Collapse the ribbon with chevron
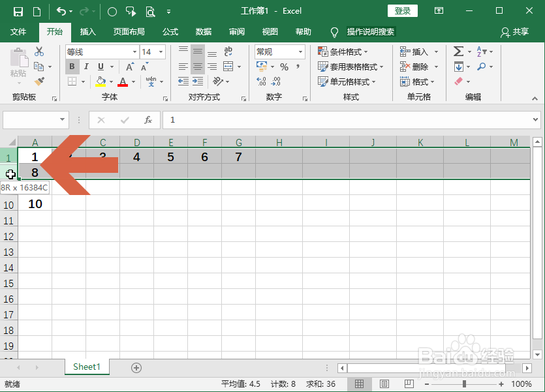Screen dimensions: 545x392 click(x=535, y=99)
